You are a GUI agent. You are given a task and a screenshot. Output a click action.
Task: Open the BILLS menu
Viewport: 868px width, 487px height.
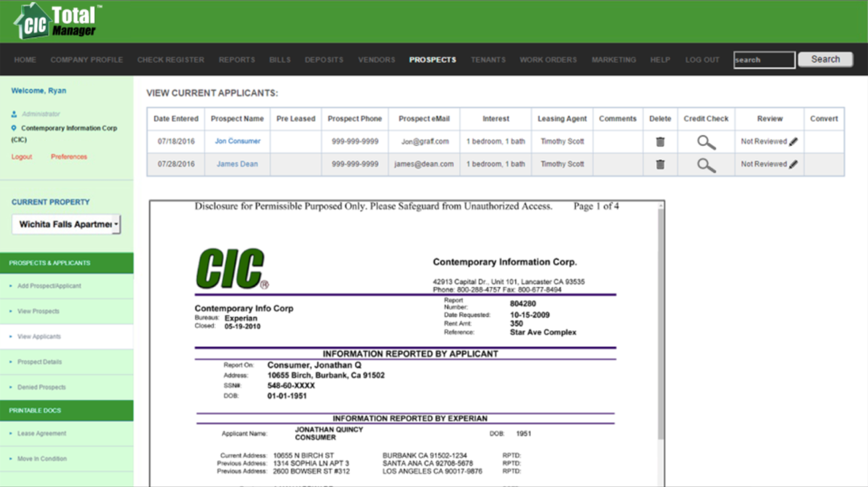tap(280, 60)
